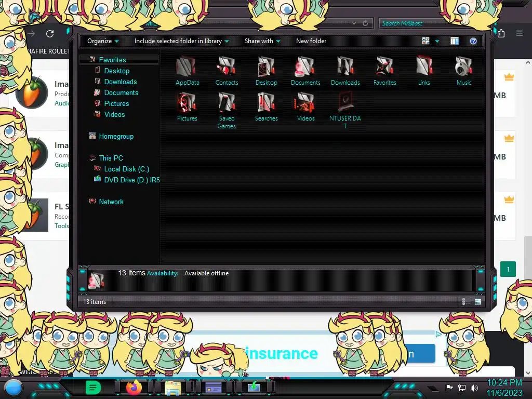The width and height of the screenshot is (532, 399).
Task: Open Include selected folder in library dropdown
Action: pyautogui.click(x=181, y=41)
